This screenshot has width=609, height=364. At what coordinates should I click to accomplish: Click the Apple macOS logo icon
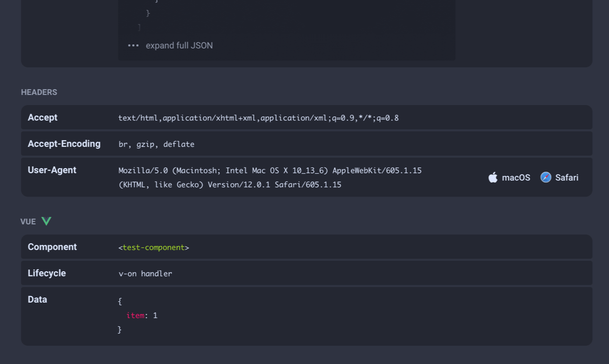pyautogui.click(x=493, y=177)
